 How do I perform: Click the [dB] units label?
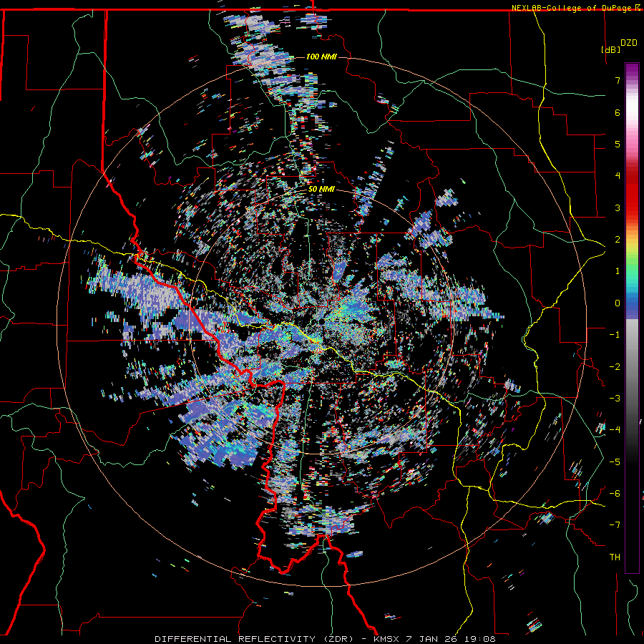611,49
